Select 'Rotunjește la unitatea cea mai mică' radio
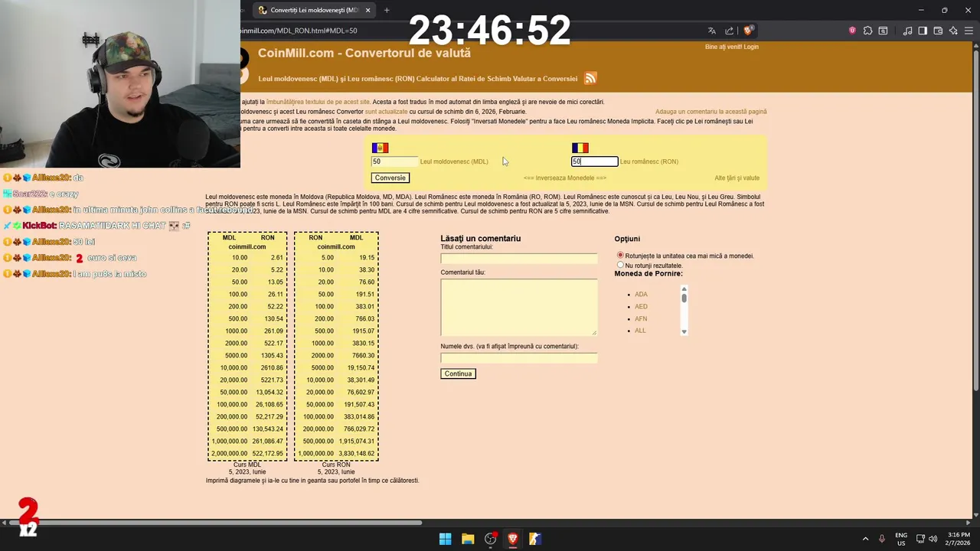This screenshot has height=551, width=980. pyautogui.click(x=620, y=256)
